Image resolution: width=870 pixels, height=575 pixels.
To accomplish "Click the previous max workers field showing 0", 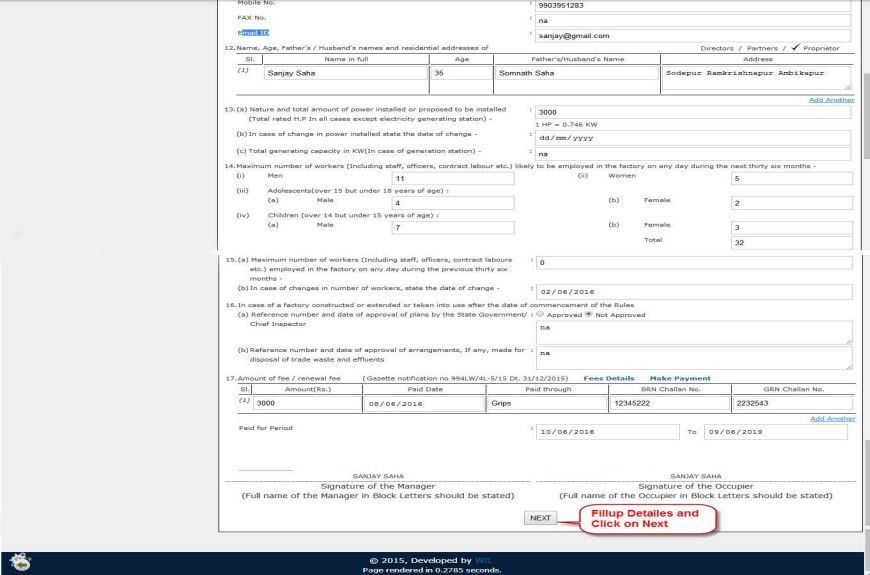I will point(694,263).
